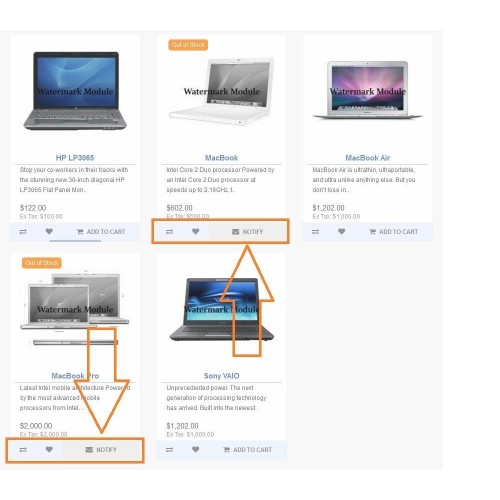Click wishlist heart under Sony VAIO
Screen dimensions: 500x500
[196, 449]
